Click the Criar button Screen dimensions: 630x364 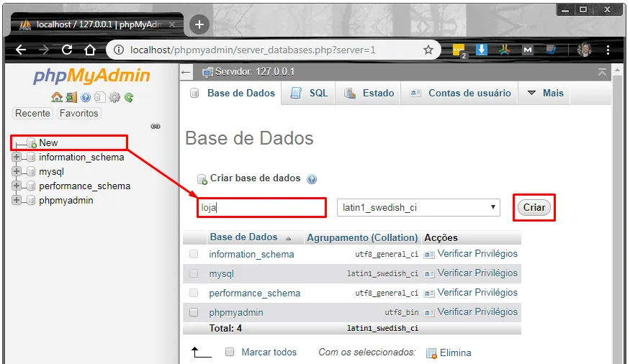click(x=534, y=207)
